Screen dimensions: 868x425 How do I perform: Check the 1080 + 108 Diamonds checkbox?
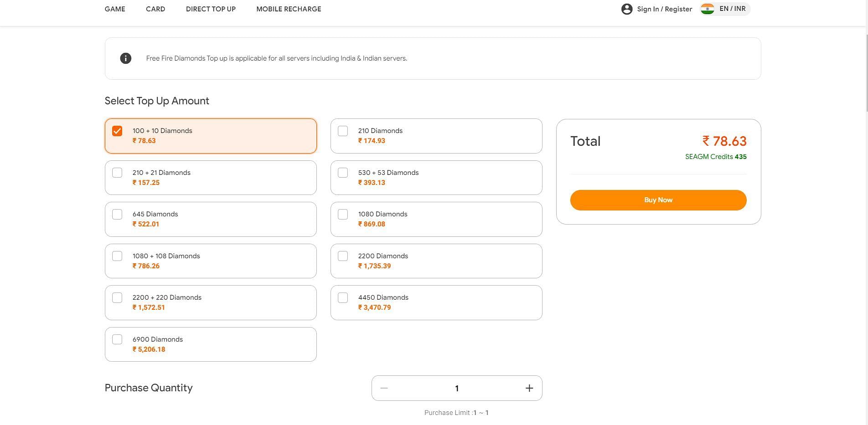(x=117, y=256)
